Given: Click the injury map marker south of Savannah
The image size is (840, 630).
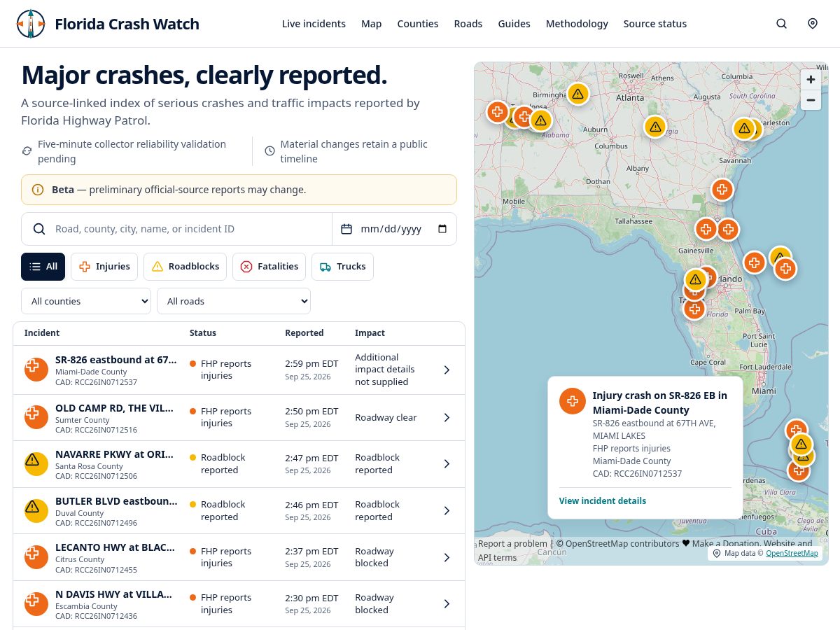Looking at the screenshot, I should tap(722, 189).
